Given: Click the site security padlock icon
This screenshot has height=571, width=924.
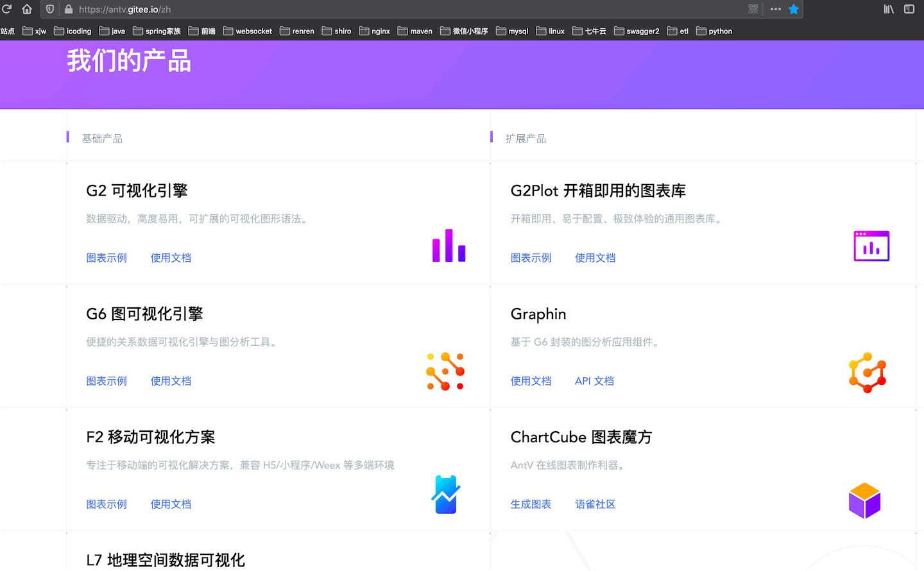Looking at the screenshot, I should (69, 9).
